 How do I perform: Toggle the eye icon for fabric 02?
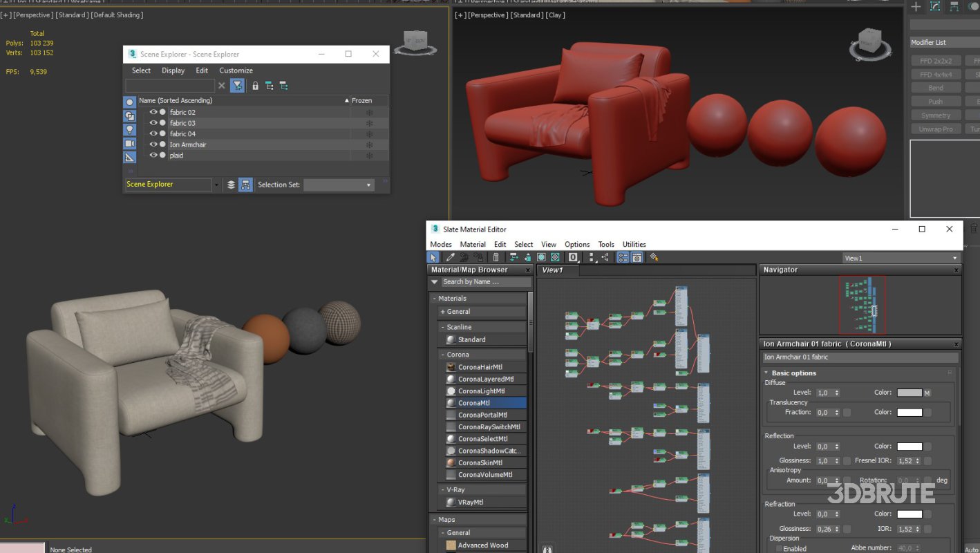153,112
